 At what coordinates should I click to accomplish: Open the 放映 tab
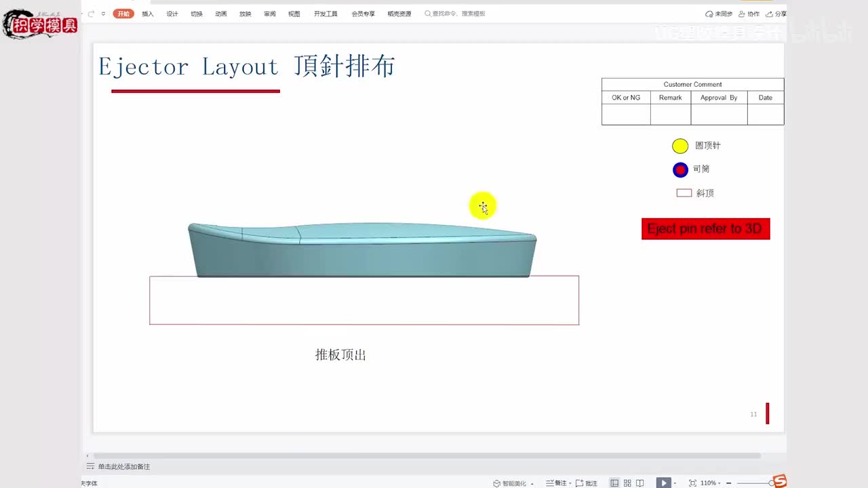pos(245,14)
